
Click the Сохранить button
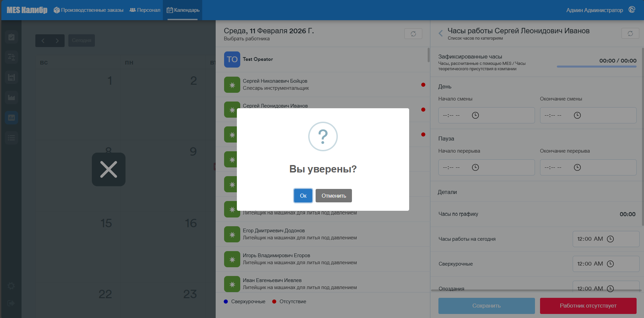click(x=487, y=306)
